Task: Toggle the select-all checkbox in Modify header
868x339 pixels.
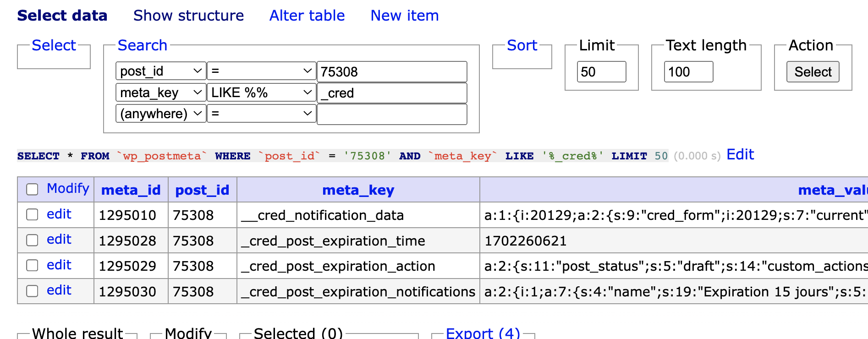Action: click(32, 189)
